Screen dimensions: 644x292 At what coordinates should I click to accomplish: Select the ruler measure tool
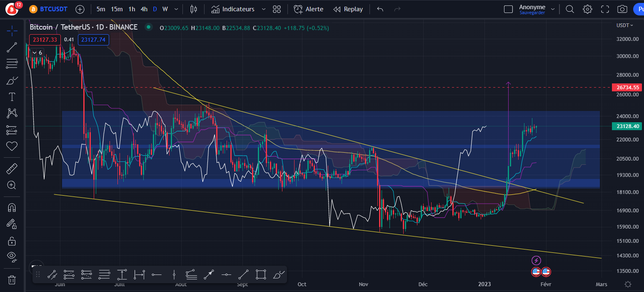[x=12, y=168]
